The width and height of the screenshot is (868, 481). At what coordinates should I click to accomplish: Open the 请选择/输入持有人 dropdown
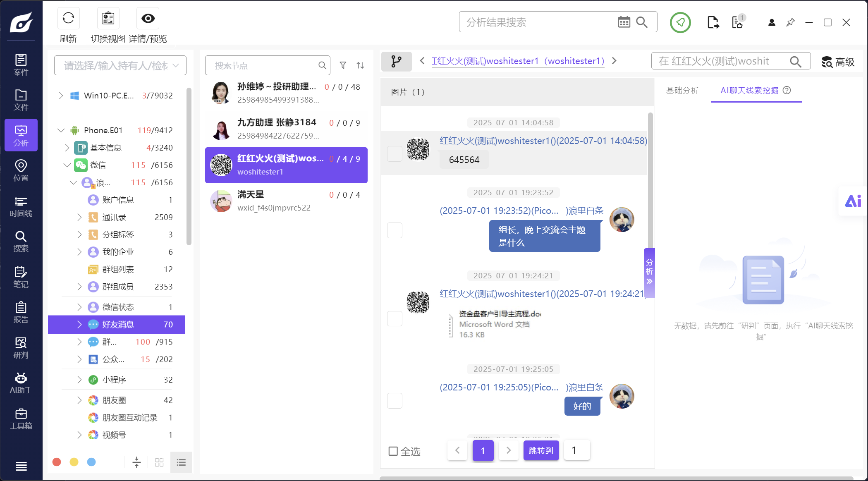(120, 65)
